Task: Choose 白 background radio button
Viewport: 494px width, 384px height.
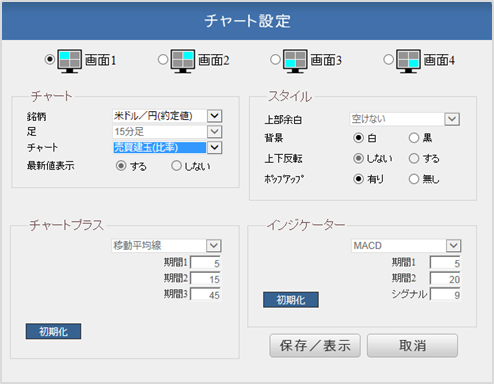Action: pyautogui.click(x=358, y=138)
